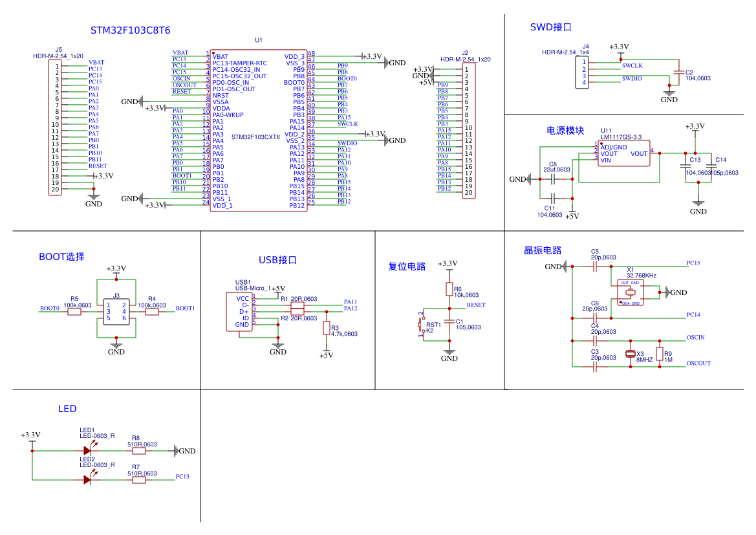Select the X1 32.768KHz crystal symbol
The width and height of the screenshot is (756, 535).
(x=630, y=292)
